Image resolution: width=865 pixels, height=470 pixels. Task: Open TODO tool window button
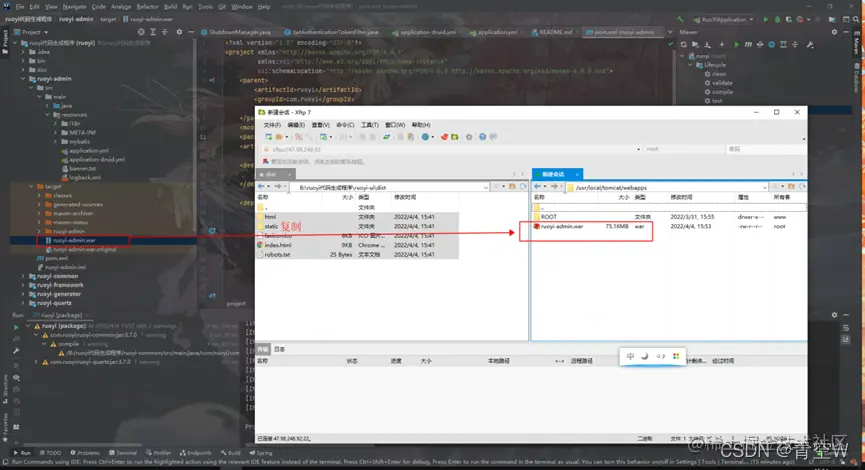pyautogui.click(x=49, y=453)
